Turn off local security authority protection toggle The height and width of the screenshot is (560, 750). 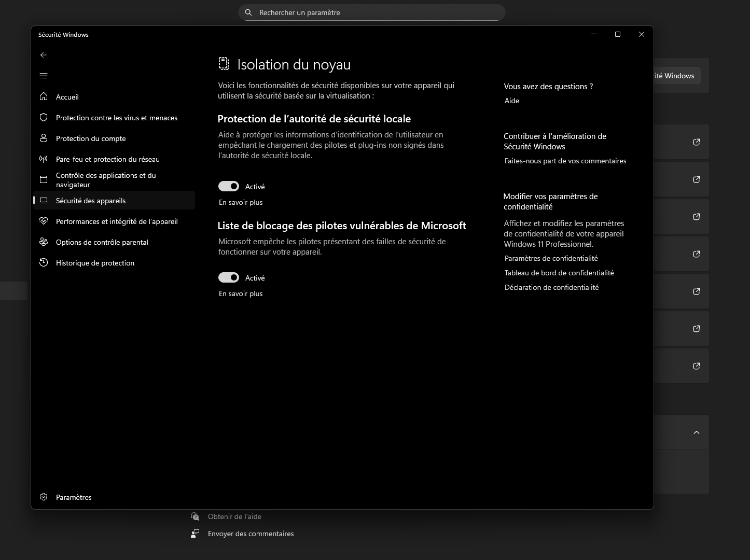click(x=229, y=186)
